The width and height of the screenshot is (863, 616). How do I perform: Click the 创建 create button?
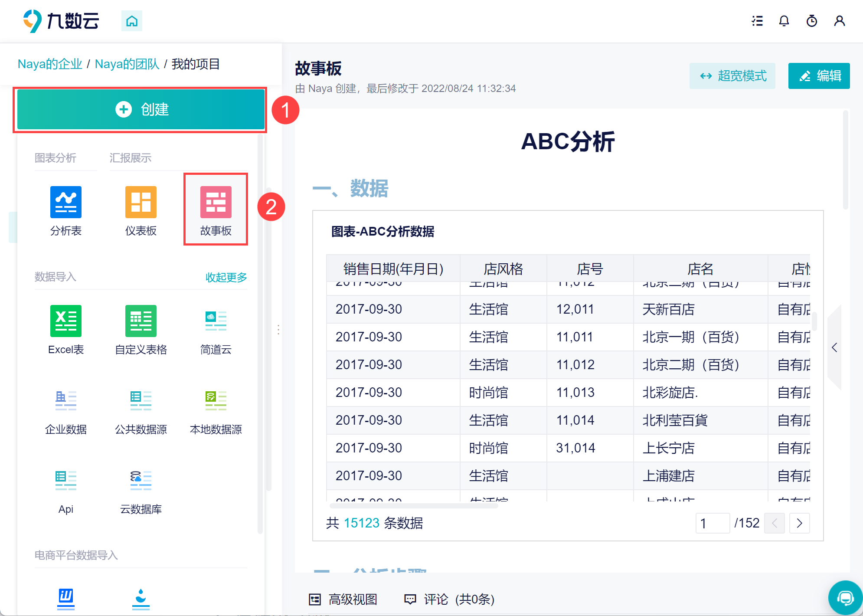point(141,109)
